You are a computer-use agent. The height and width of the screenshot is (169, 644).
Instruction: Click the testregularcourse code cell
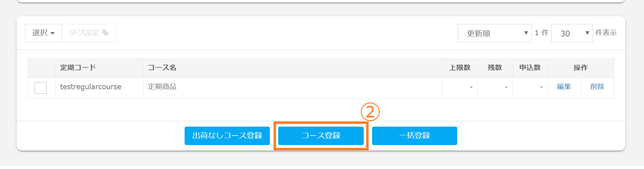coord(91,87)
